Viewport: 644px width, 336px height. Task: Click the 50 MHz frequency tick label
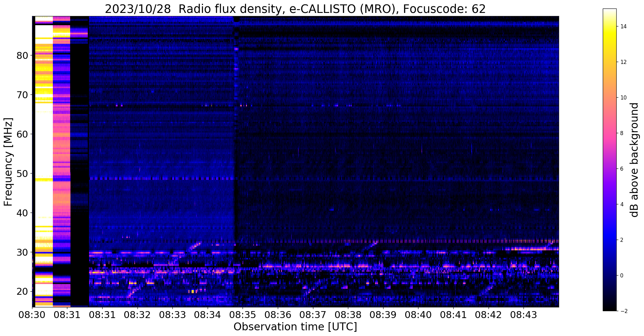click(22, 174)
